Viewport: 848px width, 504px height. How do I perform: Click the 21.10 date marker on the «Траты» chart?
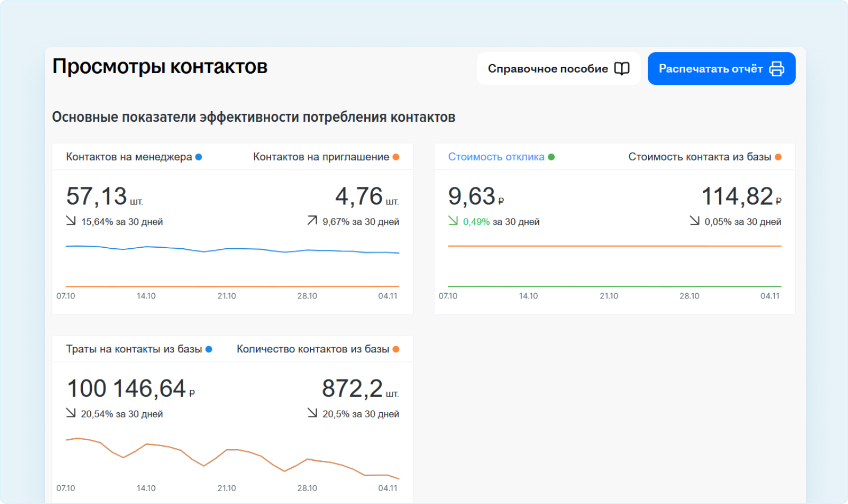[226, 488]
